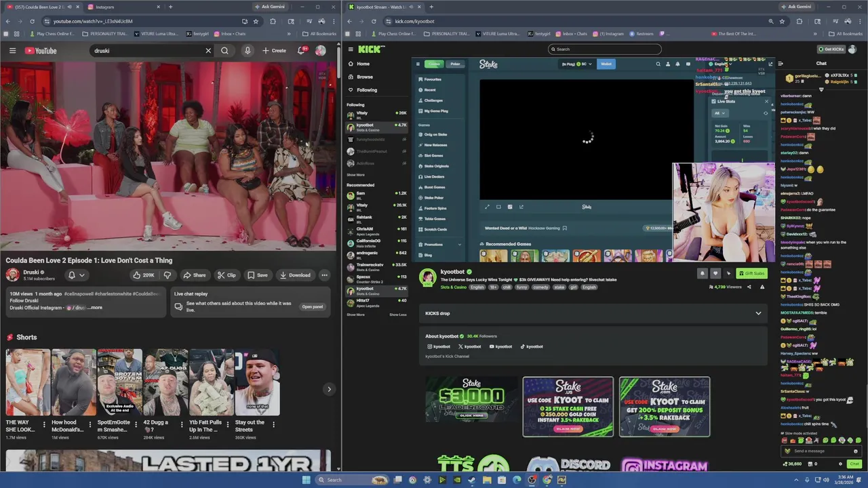Open YouTube notifications bell
Viewport: 868px width, 488px height.
tap(302, 51)
